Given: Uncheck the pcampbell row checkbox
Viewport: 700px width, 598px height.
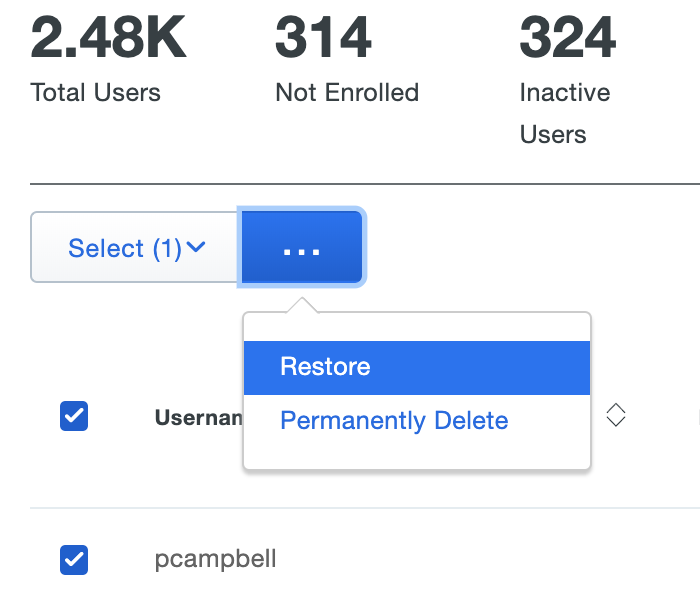Looking at the screenshot, I should (74, 560).
